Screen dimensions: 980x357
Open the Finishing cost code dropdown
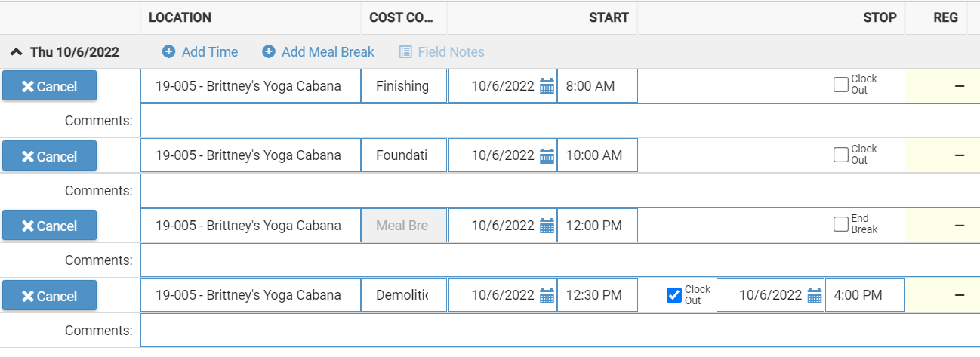point(403,86)
